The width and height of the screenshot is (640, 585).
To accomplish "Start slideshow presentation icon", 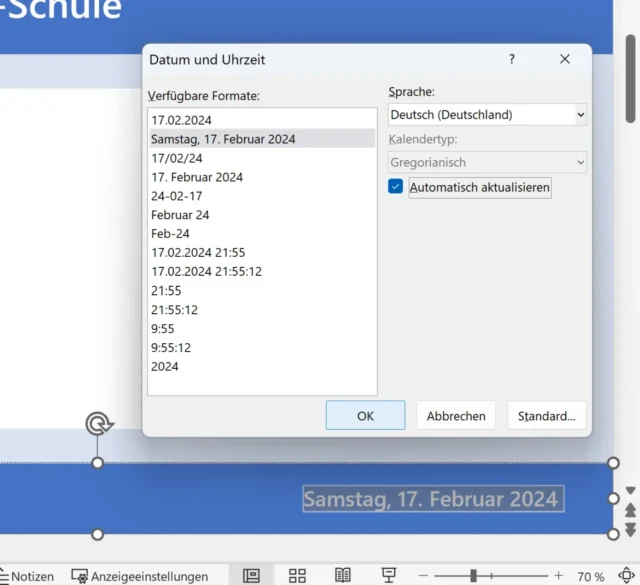I will coord(388,576).
